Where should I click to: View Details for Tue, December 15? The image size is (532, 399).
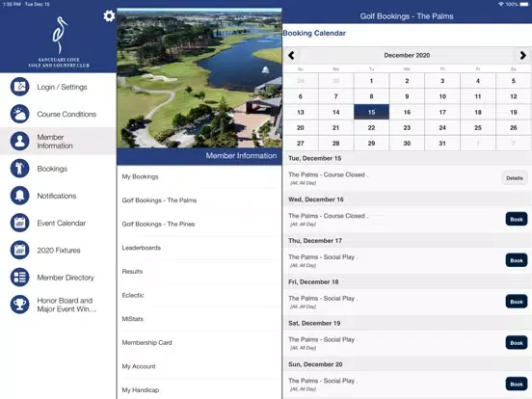coord(515,178)
